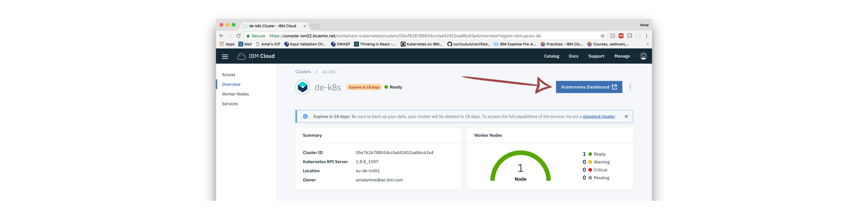Click the red Critical legend dot
This screenshot has width=868, height=210.
pyautogui.click(x=590, y=170)
